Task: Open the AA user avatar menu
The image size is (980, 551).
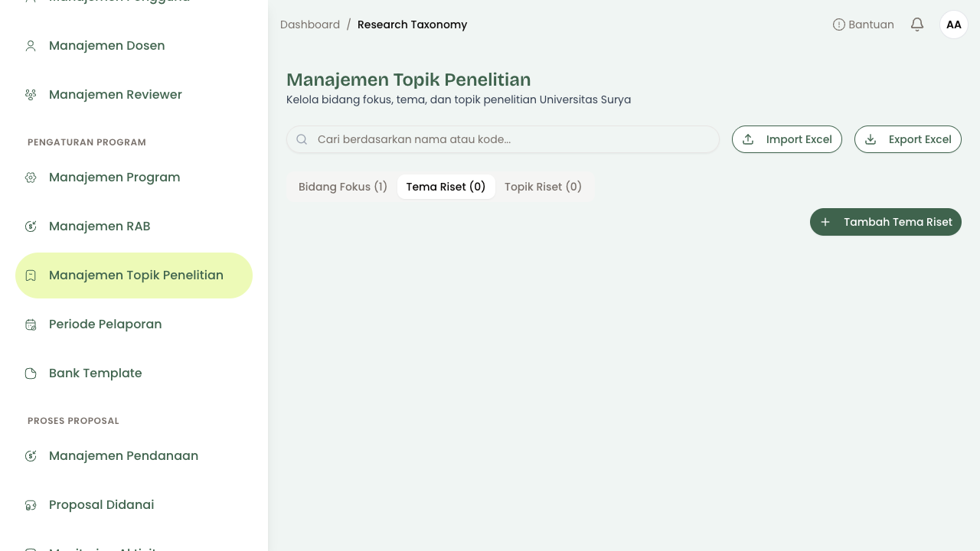Action: 954,24
